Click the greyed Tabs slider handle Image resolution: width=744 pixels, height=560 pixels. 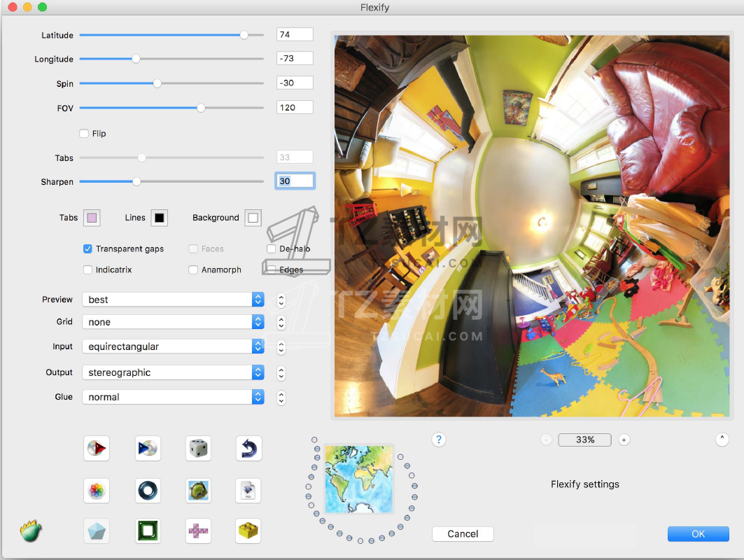pyautogui.click(x=141, y=157)
